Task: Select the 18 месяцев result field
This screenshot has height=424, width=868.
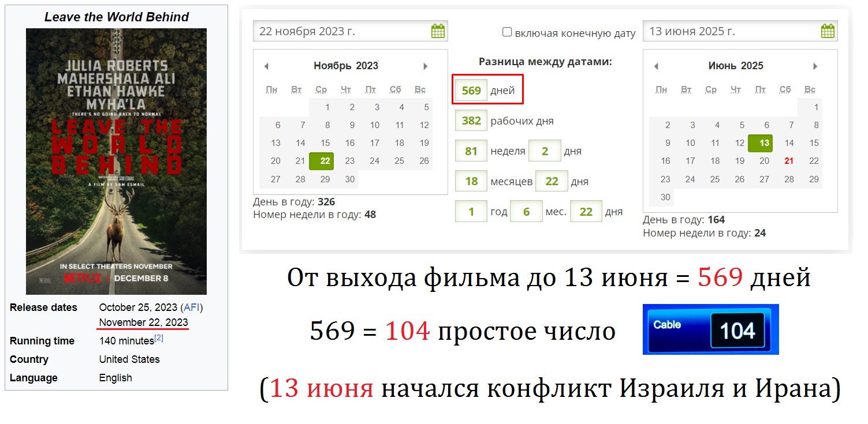Action: [x=471, y=182]
